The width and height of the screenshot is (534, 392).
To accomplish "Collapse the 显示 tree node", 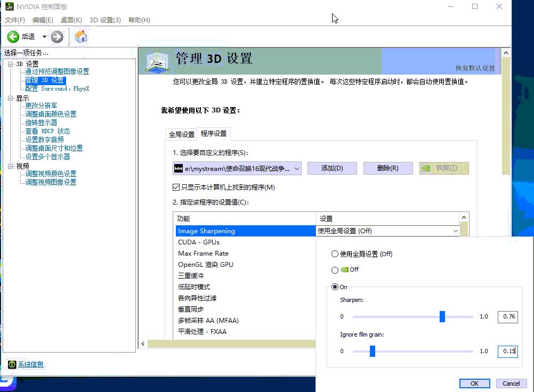I will pyautogui.click(x=11, y=99).
